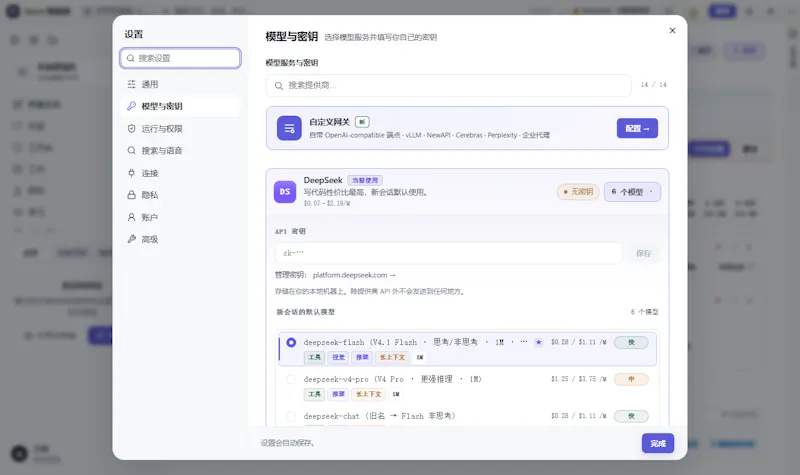Go to the 连接 settings section
Screen dimensions: 800x475
pyautogui.click(x=181, y=173)
